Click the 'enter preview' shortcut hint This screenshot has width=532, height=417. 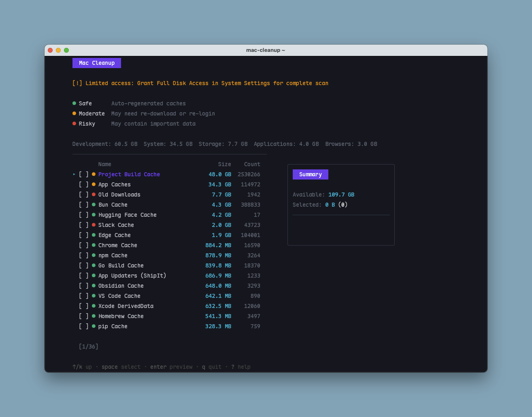[x=171, y=367]
